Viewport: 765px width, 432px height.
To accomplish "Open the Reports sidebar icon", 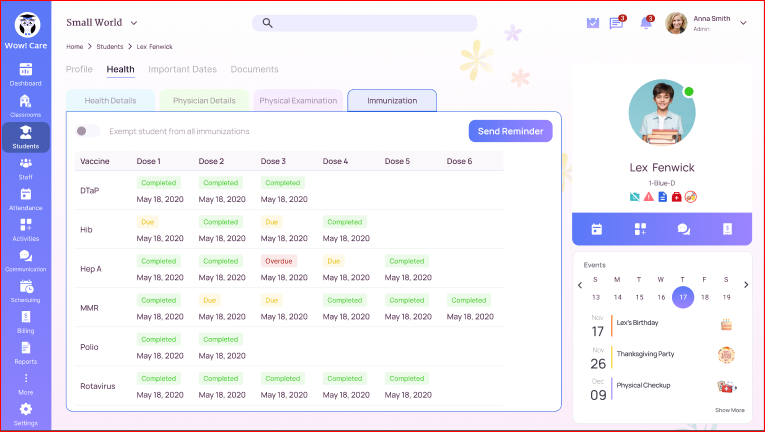I will [26, 352].
